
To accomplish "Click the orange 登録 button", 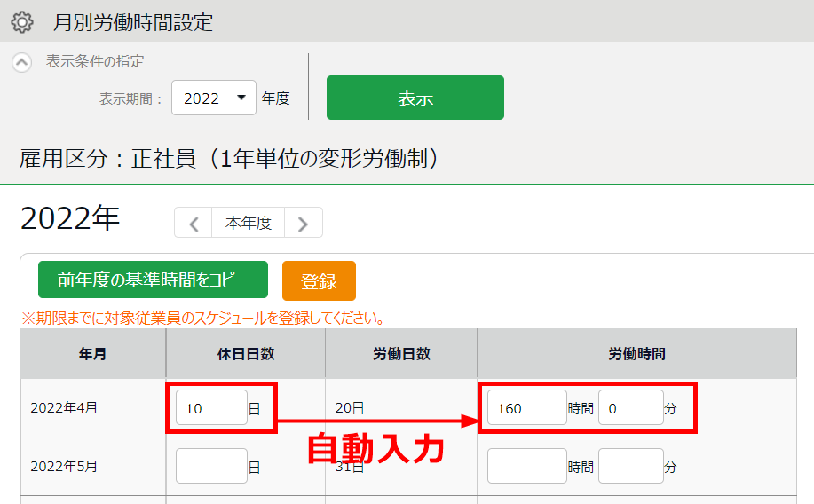I will 319,280.
